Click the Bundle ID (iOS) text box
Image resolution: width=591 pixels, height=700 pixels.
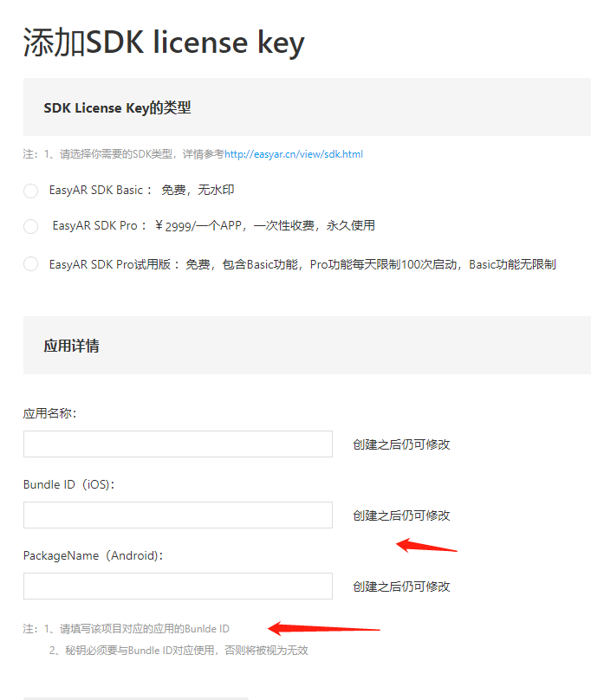click(x=178, y=515)
